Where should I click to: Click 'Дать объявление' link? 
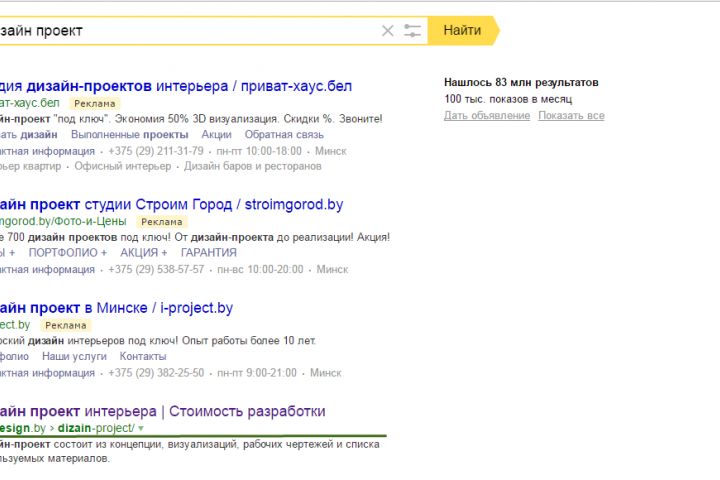pyautogui.click(x=487, y=115)
